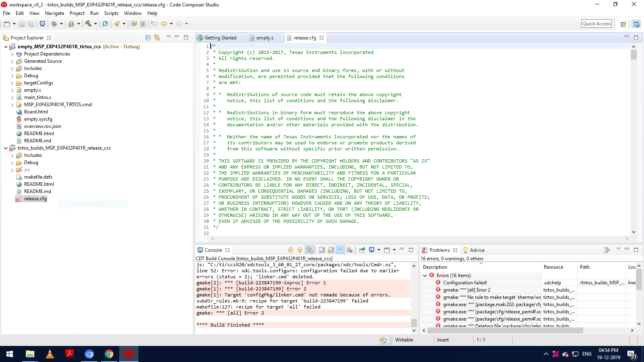Open the File menu
Image resolution: width=644 pixels, height=362 pixels.
coord(6,13)
